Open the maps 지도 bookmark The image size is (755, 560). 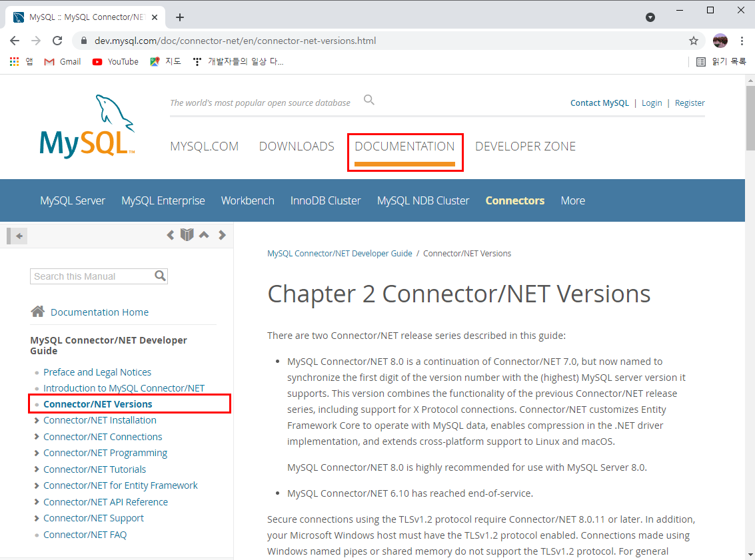tap(165, 61)
